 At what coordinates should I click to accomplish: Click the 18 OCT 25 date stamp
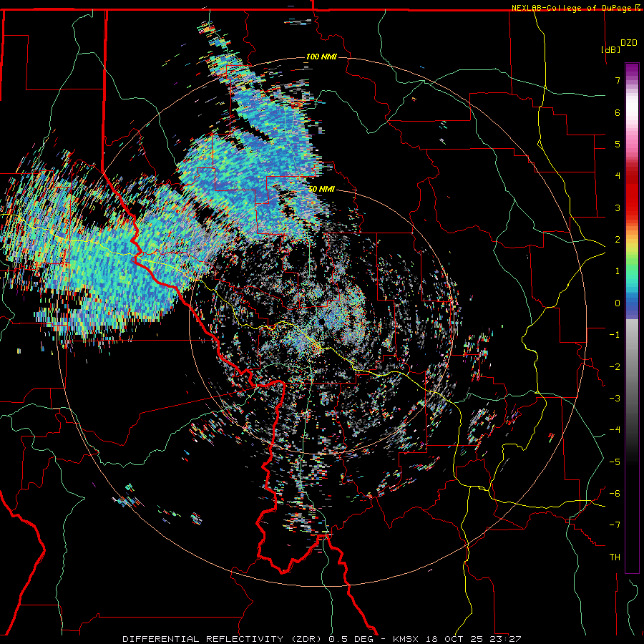[453, 639]
